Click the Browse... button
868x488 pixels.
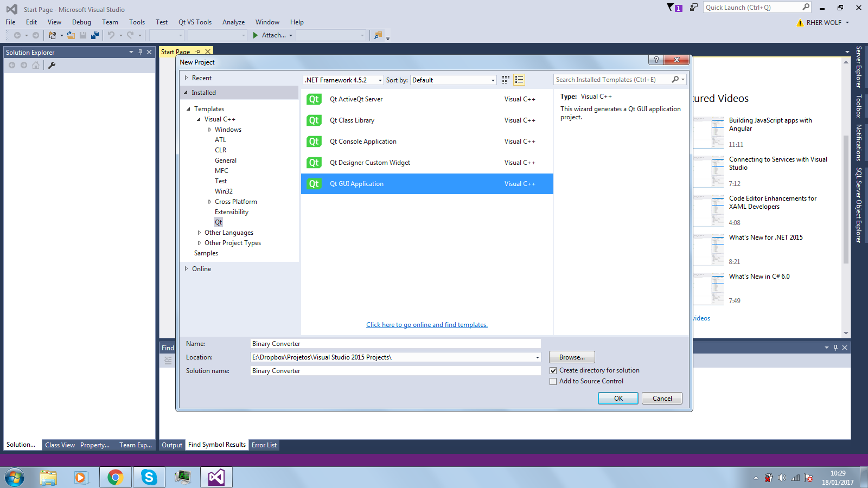tap(572, 357)
